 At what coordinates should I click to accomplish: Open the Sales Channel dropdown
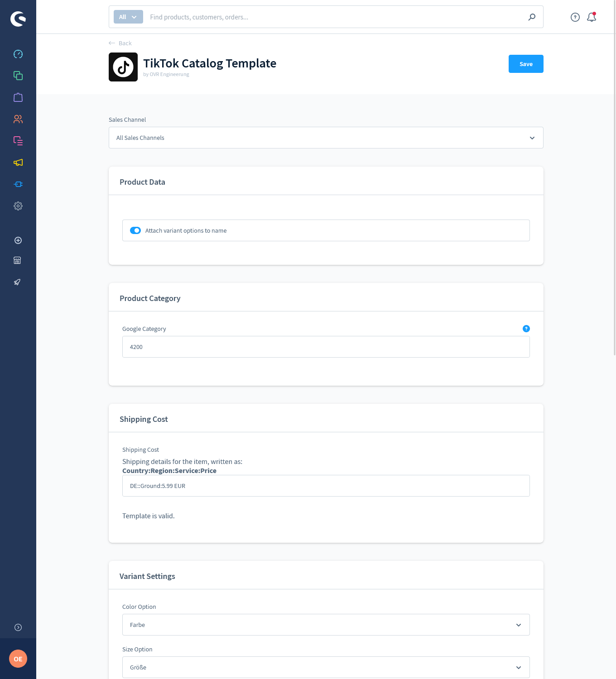click(x=326, y=138)
